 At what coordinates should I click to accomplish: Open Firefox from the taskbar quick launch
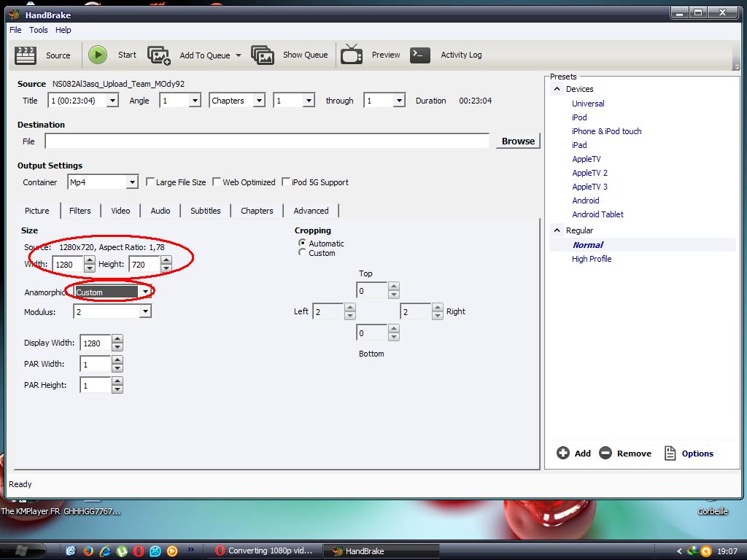click(x=88, y=551)
